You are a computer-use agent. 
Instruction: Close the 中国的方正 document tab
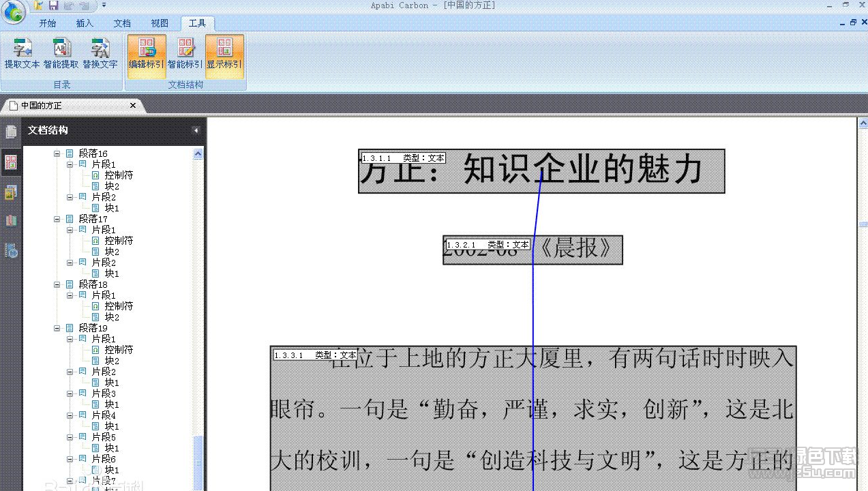coord(133,106)
